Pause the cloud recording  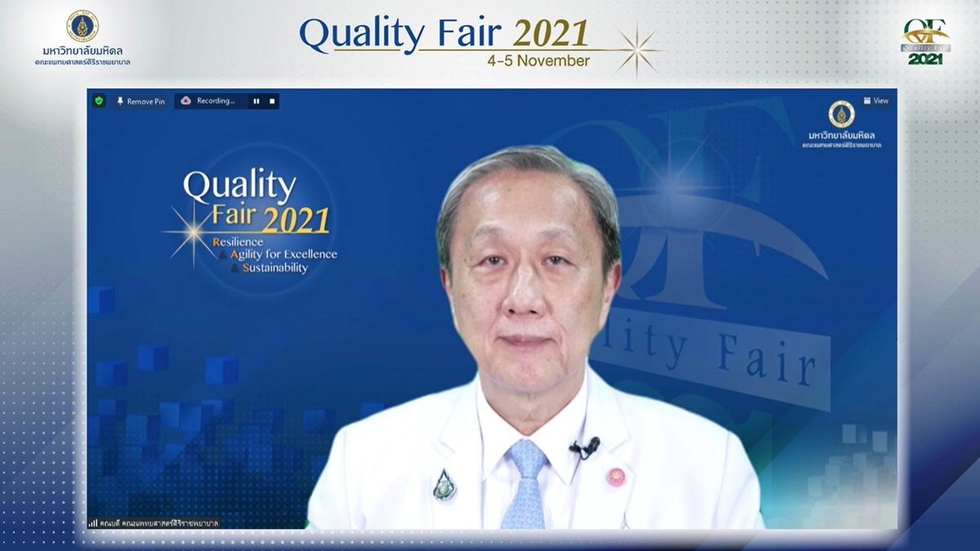point(256,101)
